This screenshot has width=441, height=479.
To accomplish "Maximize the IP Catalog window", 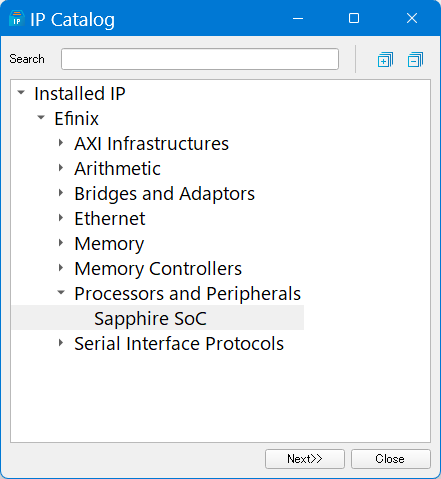I will click(354, 18).
